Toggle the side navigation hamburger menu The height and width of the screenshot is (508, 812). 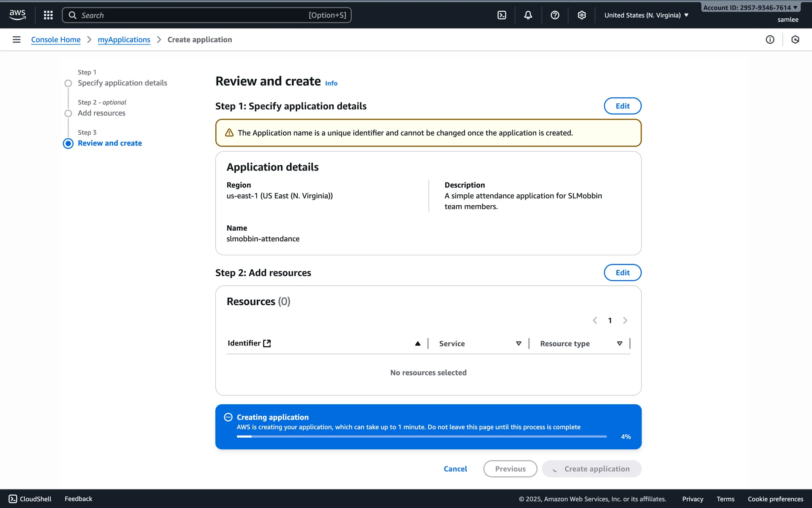pyautogui.click(x=16, y=39)
